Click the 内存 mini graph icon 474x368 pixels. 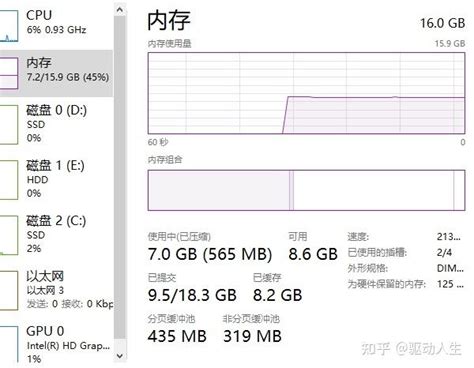coord(9,73)
